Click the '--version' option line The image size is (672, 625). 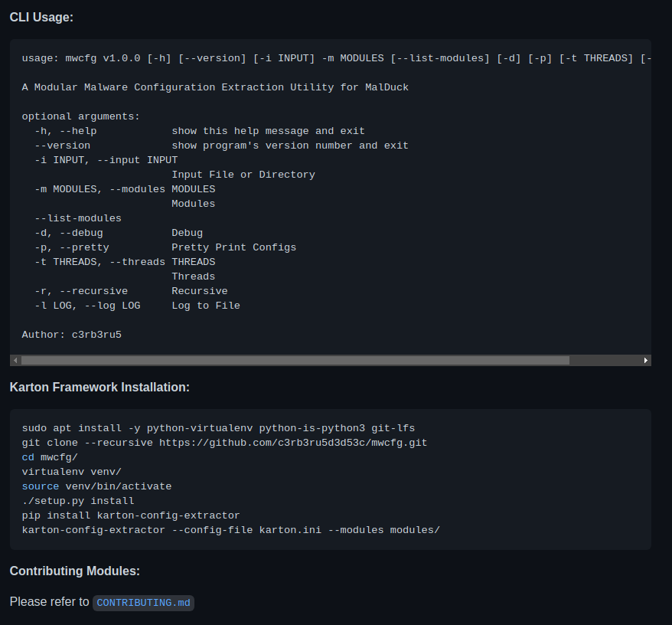point(221,146)
